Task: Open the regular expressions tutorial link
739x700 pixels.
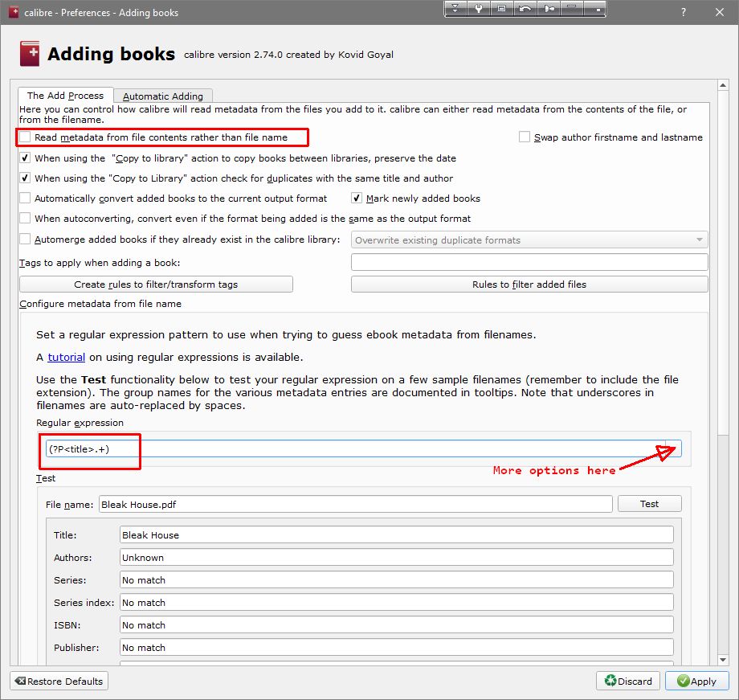Action: tap(67, 358)
